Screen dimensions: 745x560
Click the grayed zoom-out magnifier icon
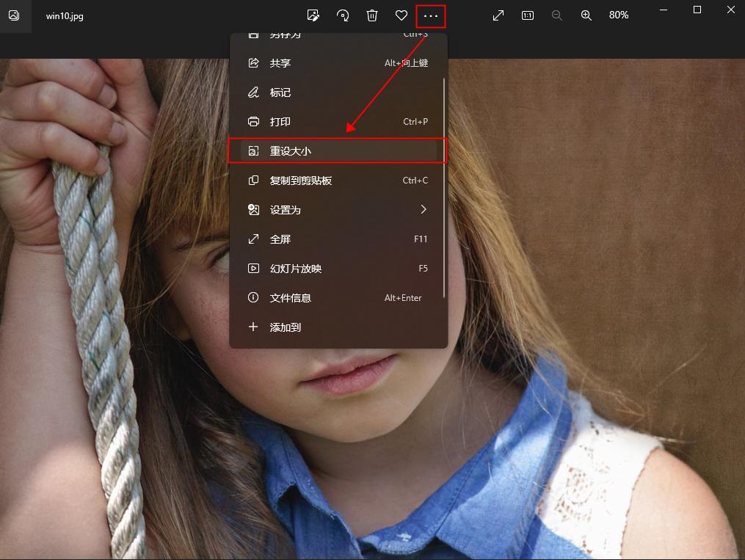[x=556, y=15]
